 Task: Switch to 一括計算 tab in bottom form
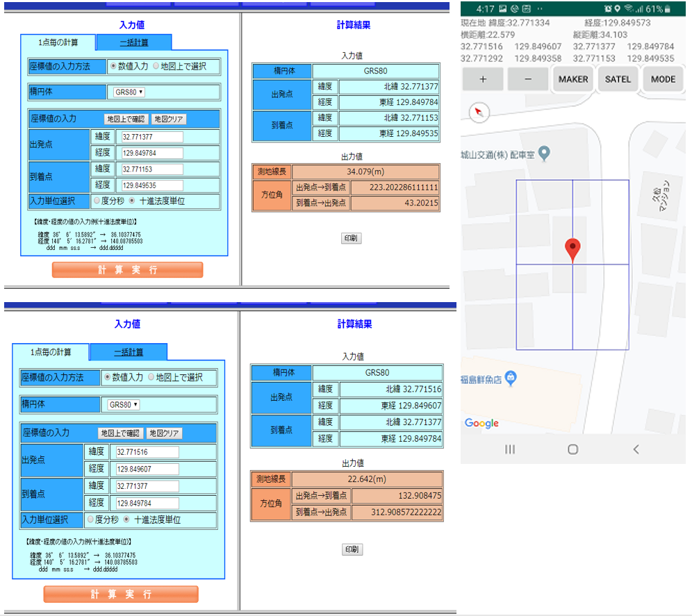pyautogui.click(x=129, y=352)
